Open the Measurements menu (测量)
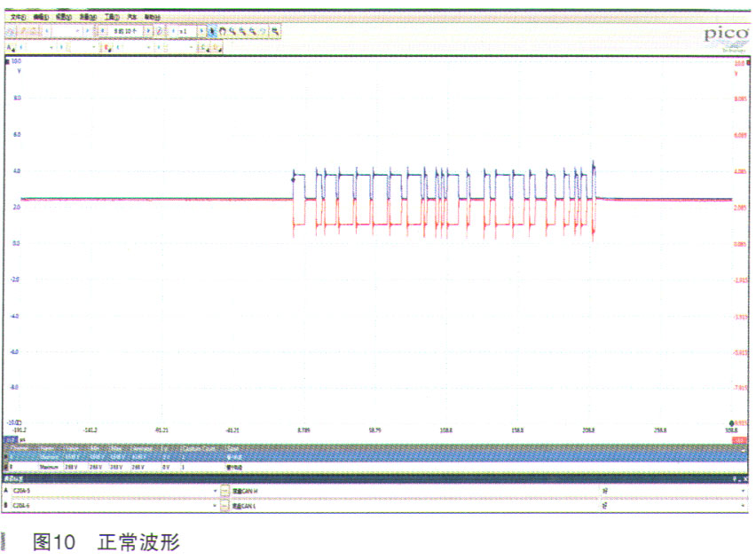Image resolution: width=756 pixels, height=560 pixels. (x=88, y=18)
